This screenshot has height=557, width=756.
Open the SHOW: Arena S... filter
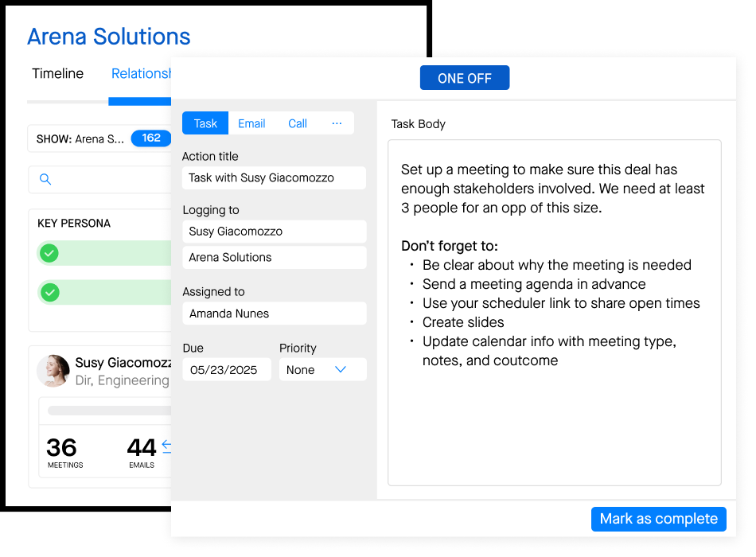[99, 139]
